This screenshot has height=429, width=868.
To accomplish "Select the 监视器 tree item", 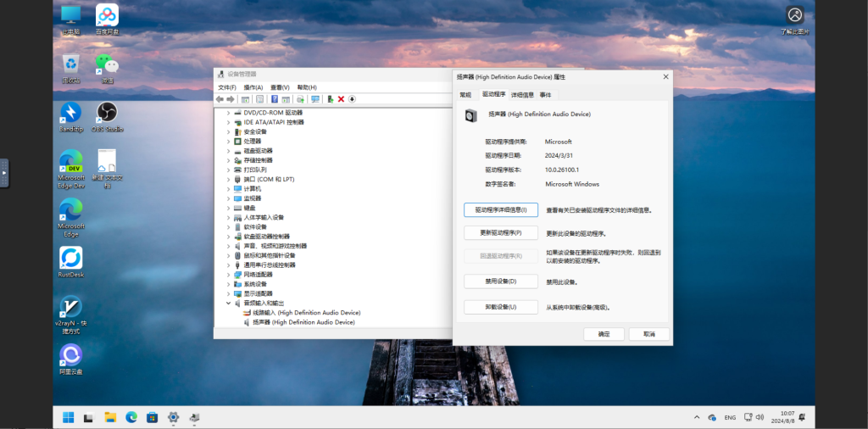I will coord(247,198).
